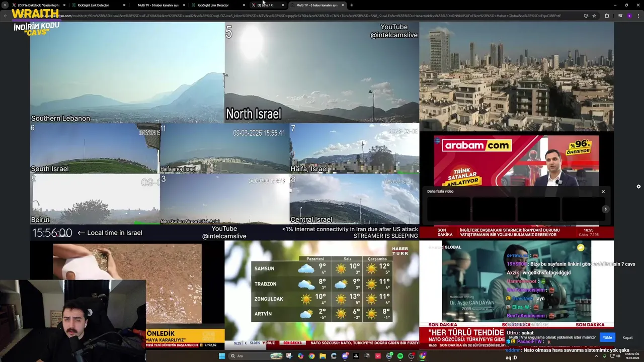644x362 pixels.
Task: Click the Habertürk weather forecast stream
Action: tap(322, 294)
